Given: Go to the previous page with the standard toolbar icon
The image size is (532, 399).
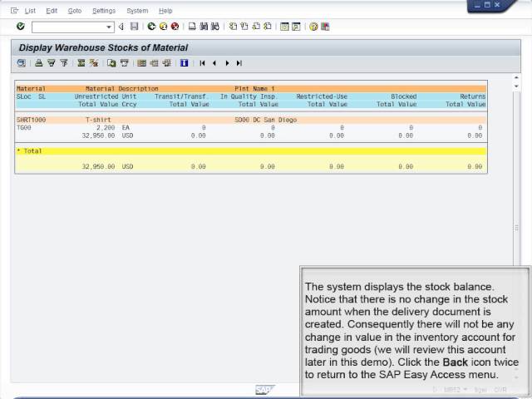Looking at the screenshot, I should click(244, 27).
